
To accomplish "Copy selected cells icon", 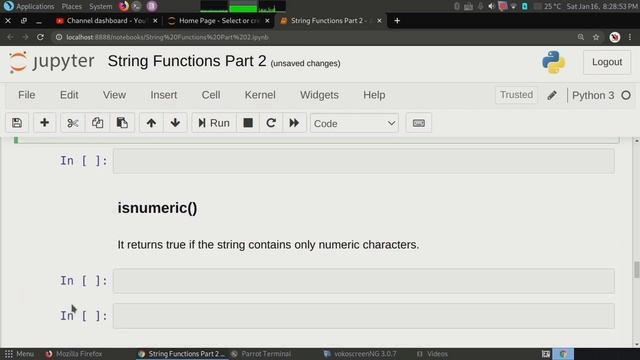I will 97,123.
